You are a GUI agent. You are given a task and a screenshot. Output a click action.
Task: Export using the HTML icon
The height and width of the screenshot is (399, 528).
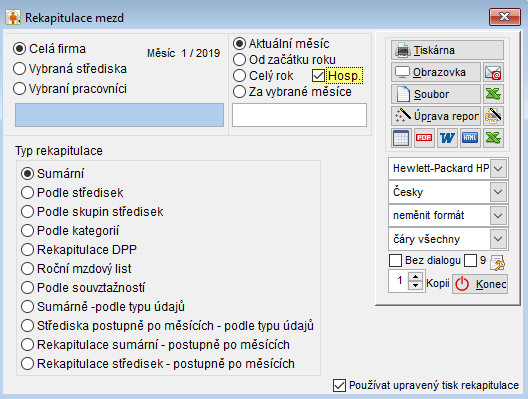point(470,138)
